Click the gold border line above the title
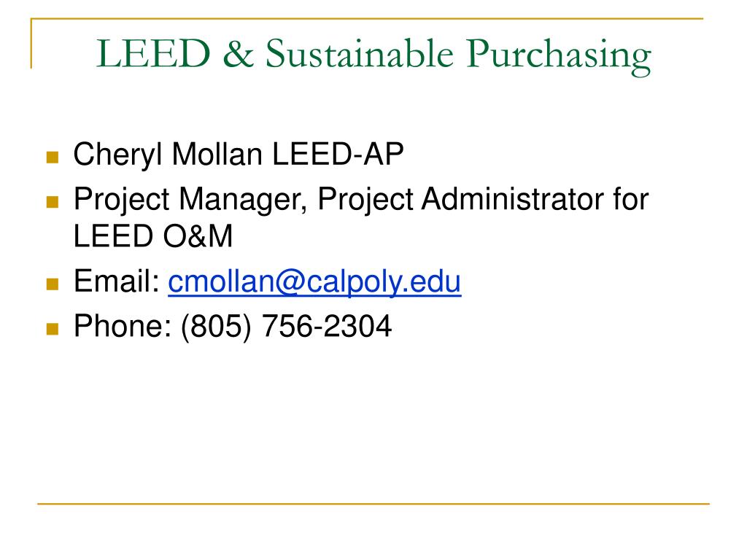The image size is (747, 560). pyautogui.click(x=367, y=18)
